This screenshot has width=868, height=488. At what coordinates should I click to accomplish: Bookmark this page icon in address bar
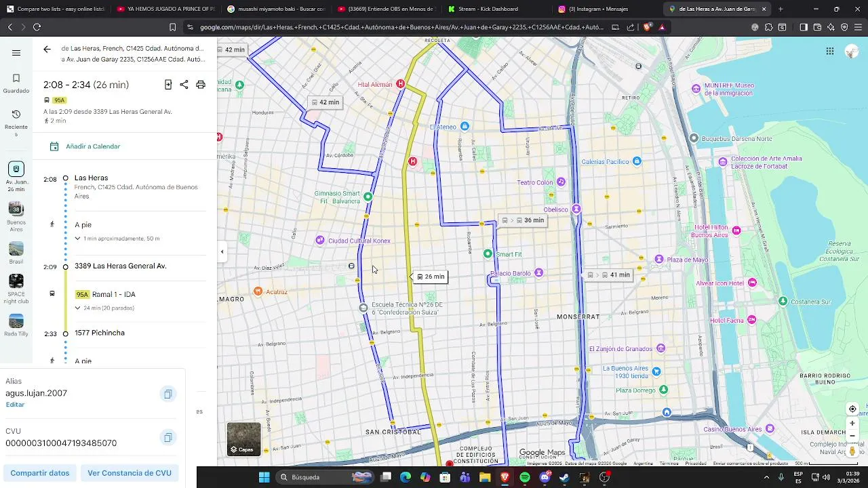click(172, 27)
